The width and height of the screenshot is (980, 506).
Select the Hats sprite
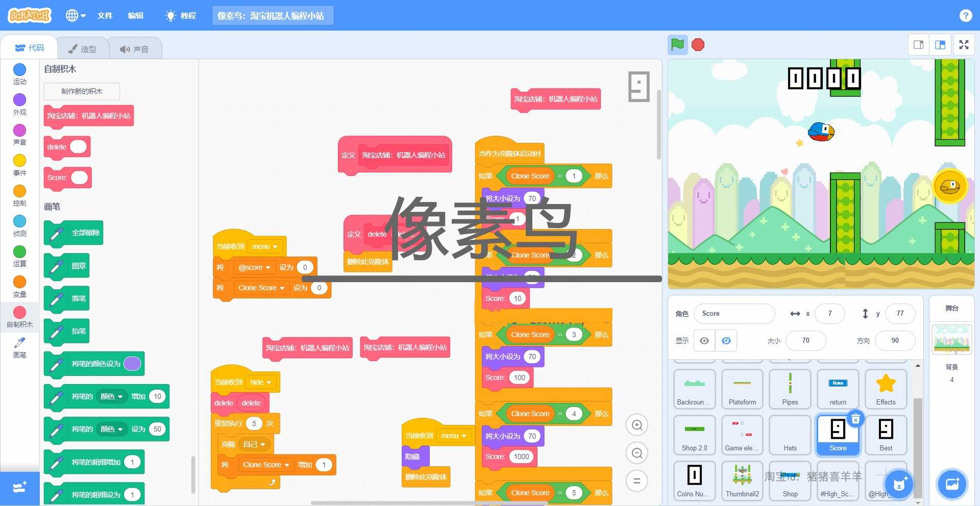click(790, 435)
